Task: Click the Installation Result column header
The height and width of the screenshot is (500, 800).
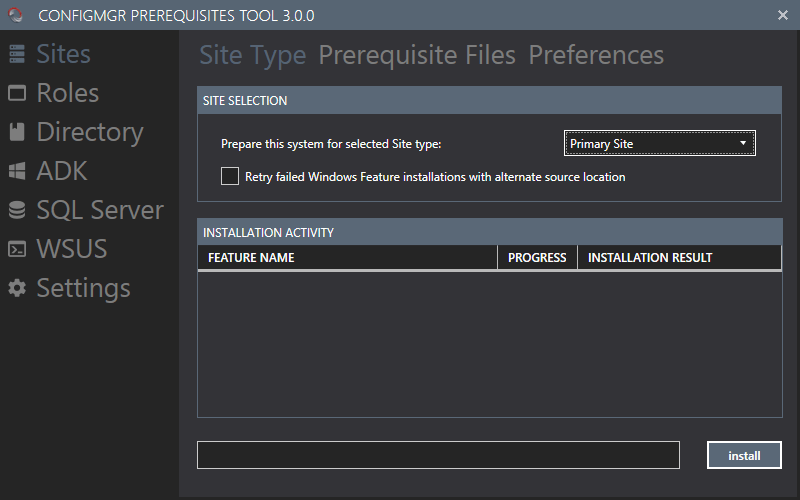Action: [679, 258]
